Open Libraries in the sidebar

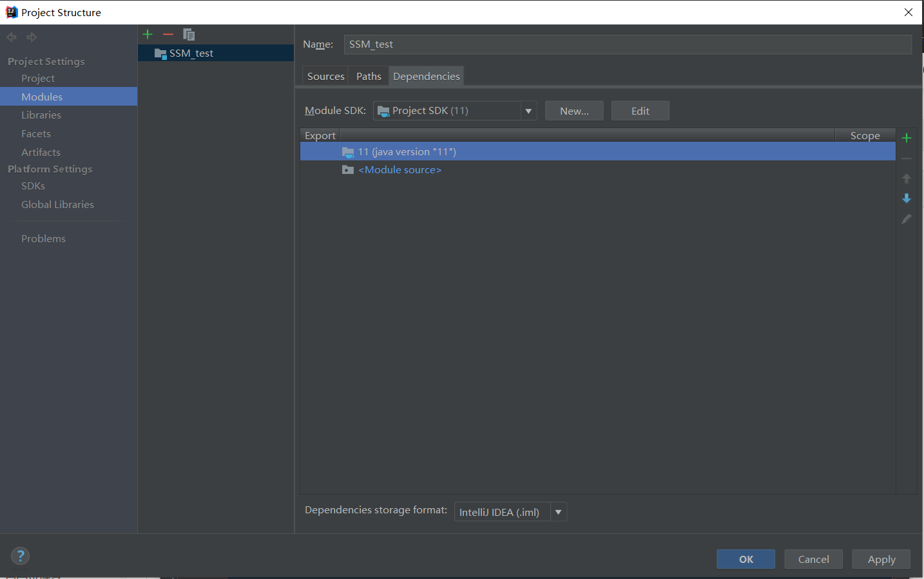coord(41,115)
